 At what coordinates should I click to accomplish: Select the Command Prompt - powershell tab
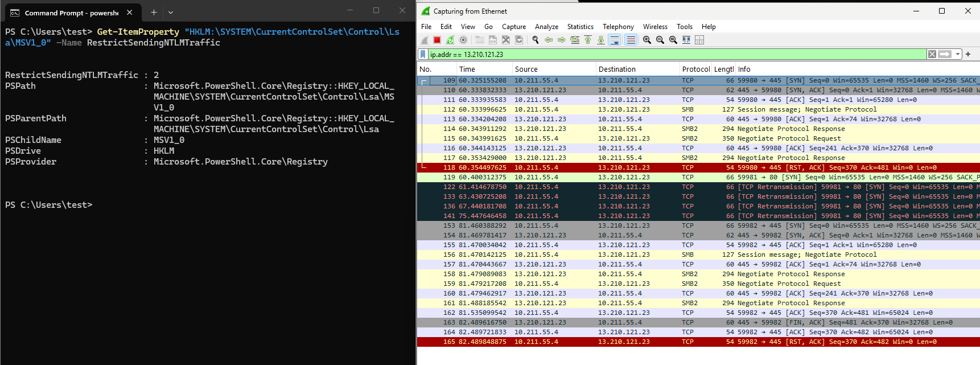[72, 13]
